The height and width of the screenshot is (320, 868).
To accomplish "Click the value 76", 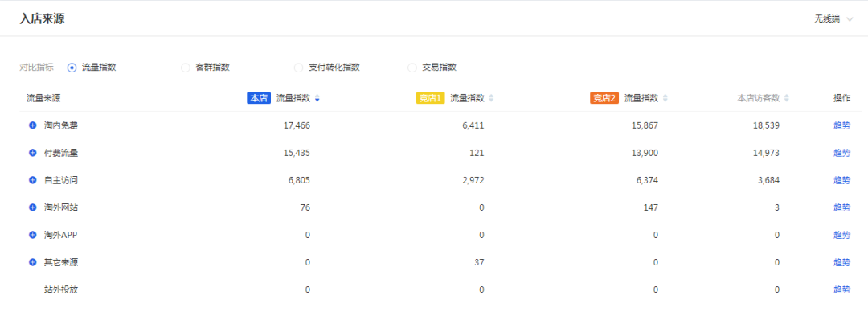I will coord(305,207).
